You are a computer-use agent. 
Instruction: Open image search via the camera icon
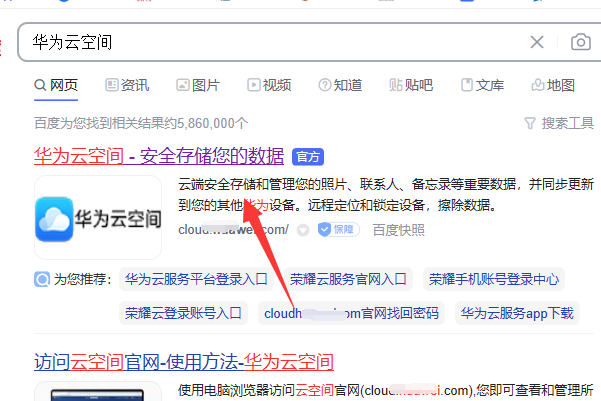581,42
